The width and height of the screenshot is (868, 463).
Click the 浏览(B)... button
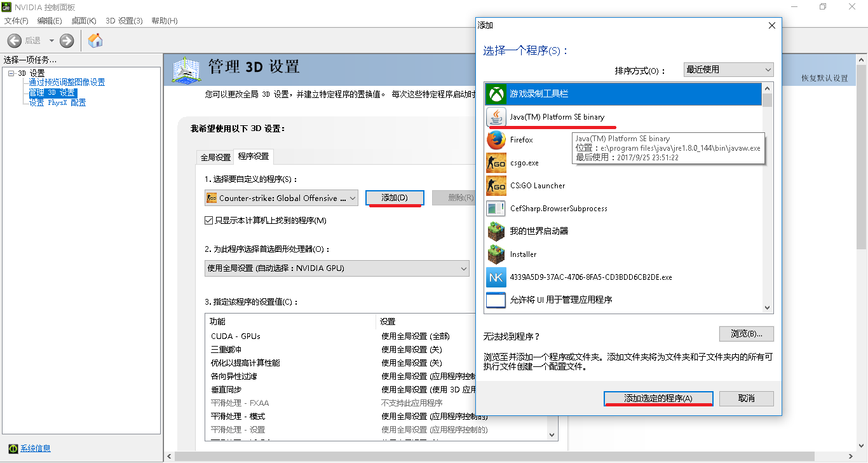[x=747, y=334]
